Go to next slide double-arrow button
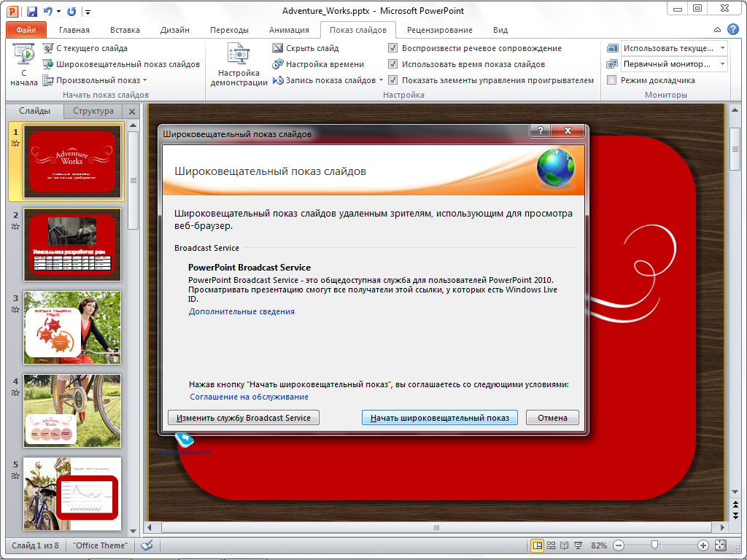Viewport: 747px width, 560px height. pyautogui.click(x=735, y=516)
